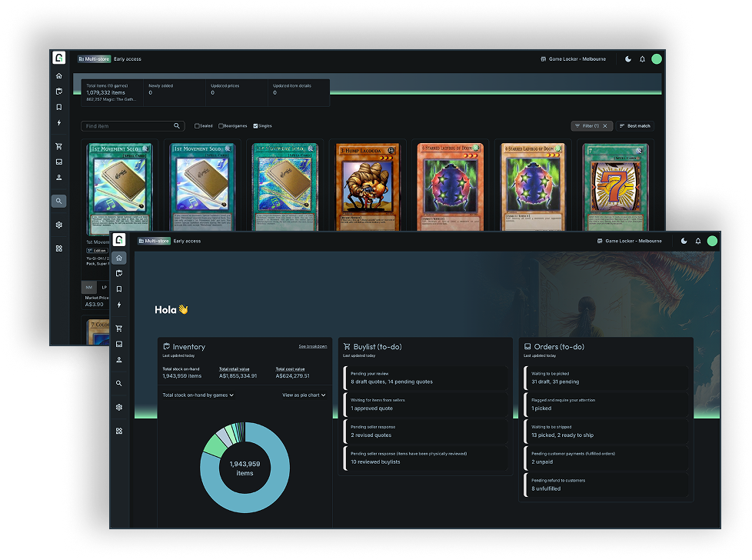This screenshot has width=752, height=560.
Task: Open the '10 reviewed buylists' row
Action: [x=425, y=458]
